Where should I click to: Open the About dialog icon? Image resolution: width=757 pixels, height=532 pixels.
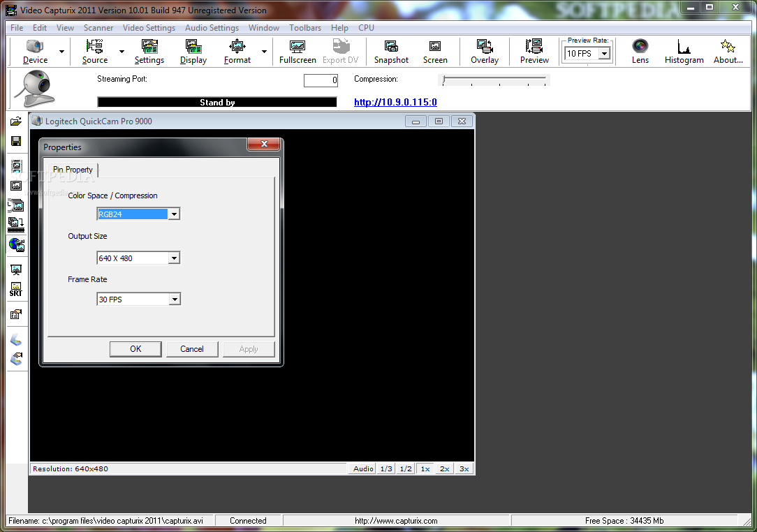click(x=728, y=52)
